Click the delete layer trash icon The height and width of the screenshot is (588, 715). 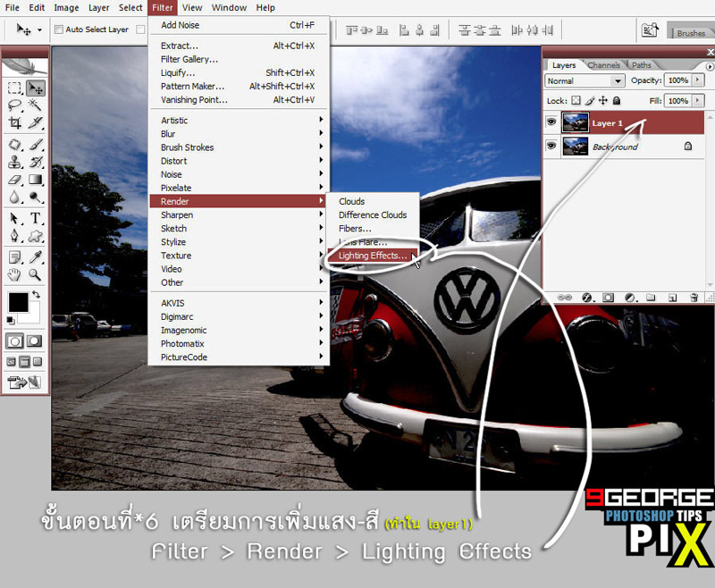pyautogui.click(x=694, y=298)
